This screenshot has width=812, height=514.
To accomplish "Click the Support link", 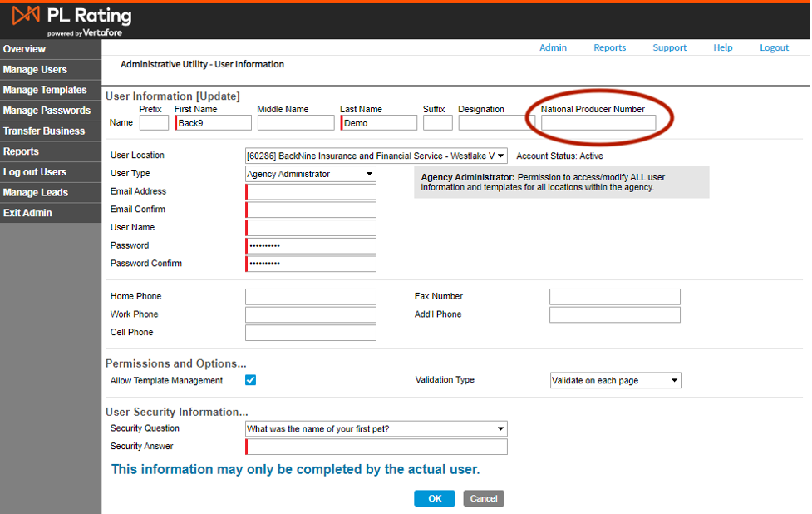I will 669,47.
